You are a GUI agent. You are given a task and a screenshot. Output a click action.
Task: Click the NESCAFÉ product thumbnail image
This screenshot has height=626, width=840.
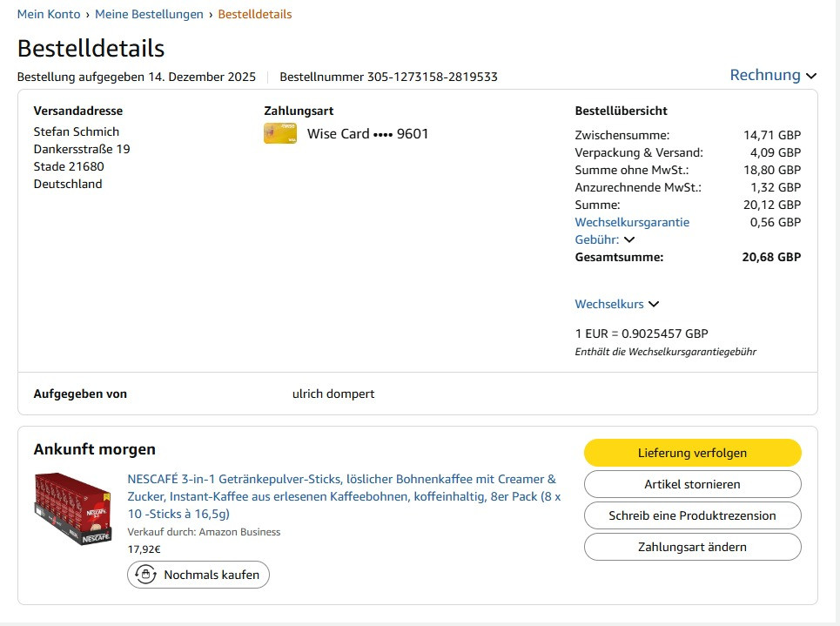click(73, 508)
